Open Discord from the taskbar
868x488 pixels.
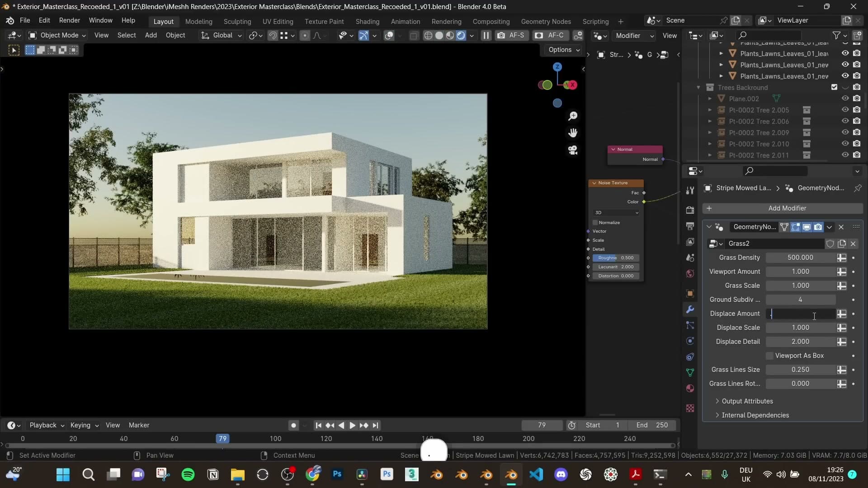(x=561, y=474)
